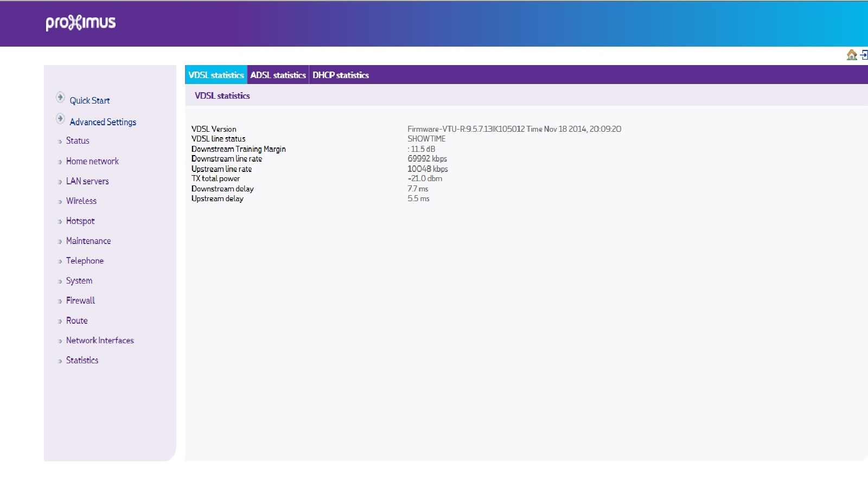The width and height of the screenshot is (868, 488).
Task: Expand the Network Interfaces entry
Action: (100, 341)
